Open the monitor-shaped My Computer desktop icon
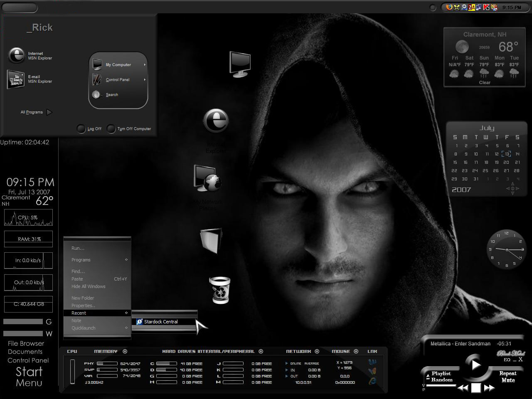This screenshot has width=532, height=399. (x=240, y=64)
